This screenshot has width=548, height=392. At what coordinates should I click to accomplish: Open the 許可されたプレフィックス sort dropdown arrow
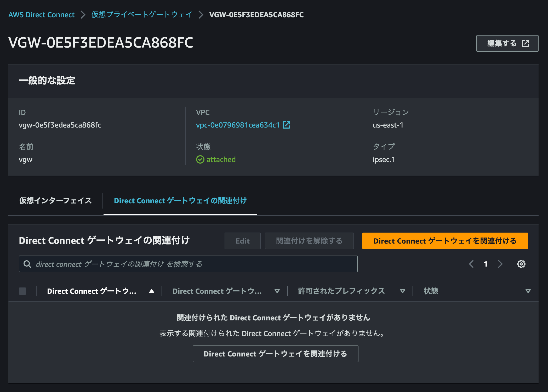tap(402, 291)
